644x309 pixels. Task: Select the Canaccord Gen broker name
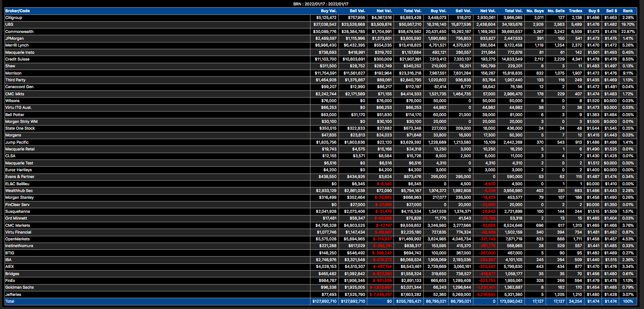tap(19, 87)
